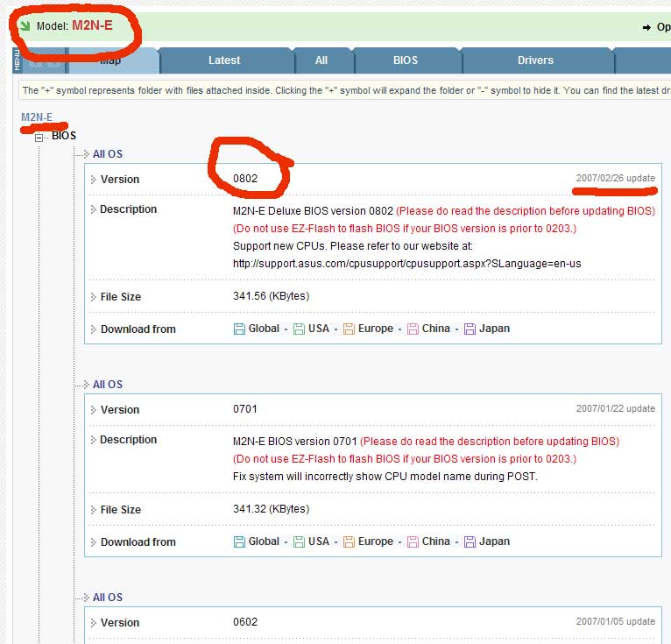Click the Global download icon for version 0802
Screen dimensions: 671x644
click(239, 329)
